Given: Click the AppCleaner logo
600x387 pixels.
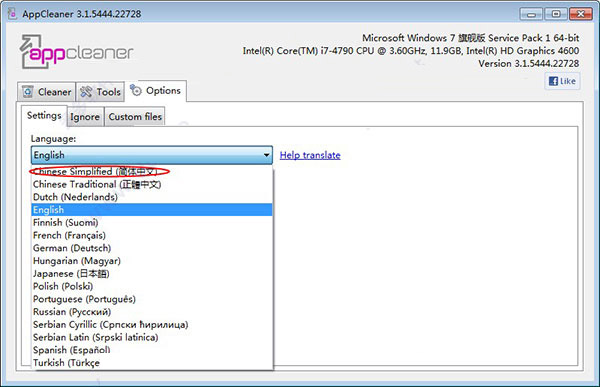Looking at the screenshot, I should click(x=77, y=52).
